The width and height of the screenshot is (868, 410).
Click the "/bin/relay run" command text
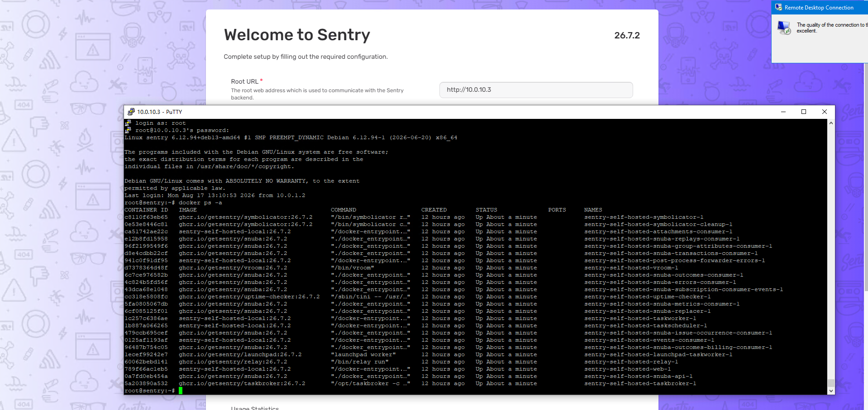360,362
